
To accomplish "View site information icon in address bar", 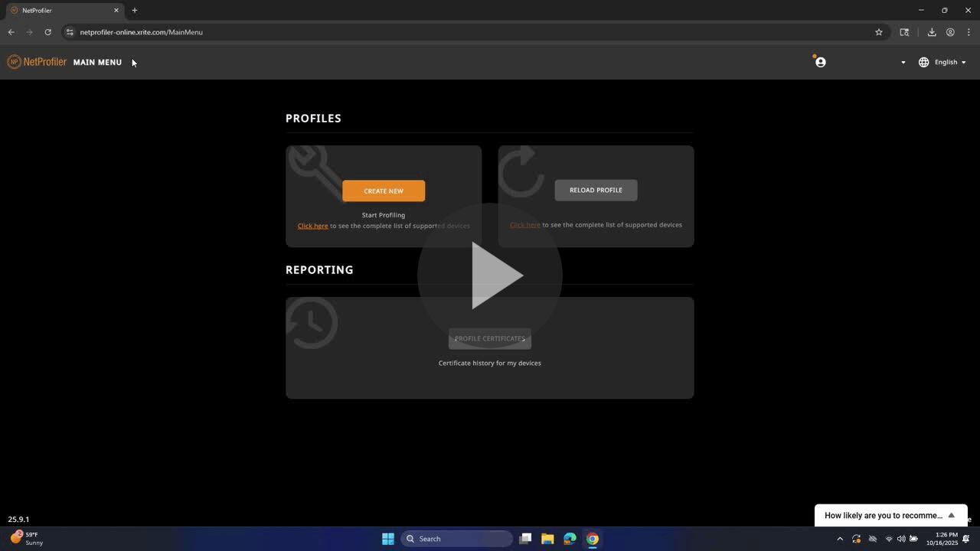I will point(70,32).
